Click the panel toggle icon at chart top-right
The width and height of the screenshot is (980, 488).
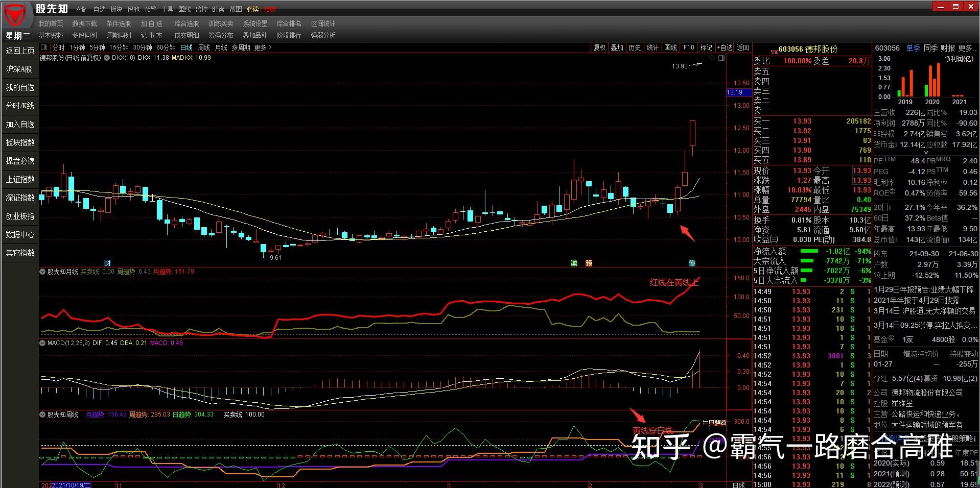tap(721, 58)
